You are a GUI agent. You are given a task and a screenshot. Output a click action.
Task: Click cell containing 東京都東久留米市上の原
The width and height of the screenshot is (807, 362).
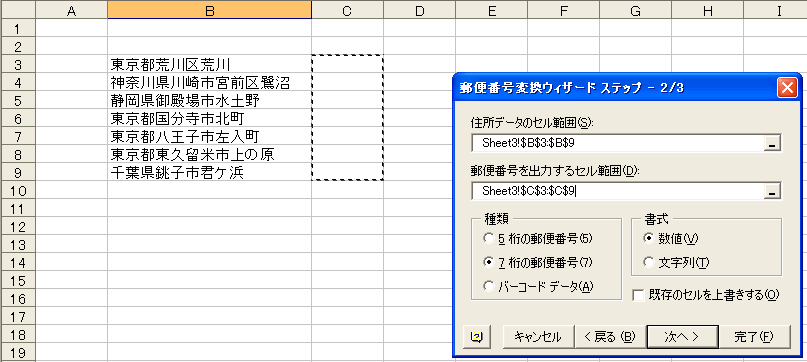pos(209,154)
